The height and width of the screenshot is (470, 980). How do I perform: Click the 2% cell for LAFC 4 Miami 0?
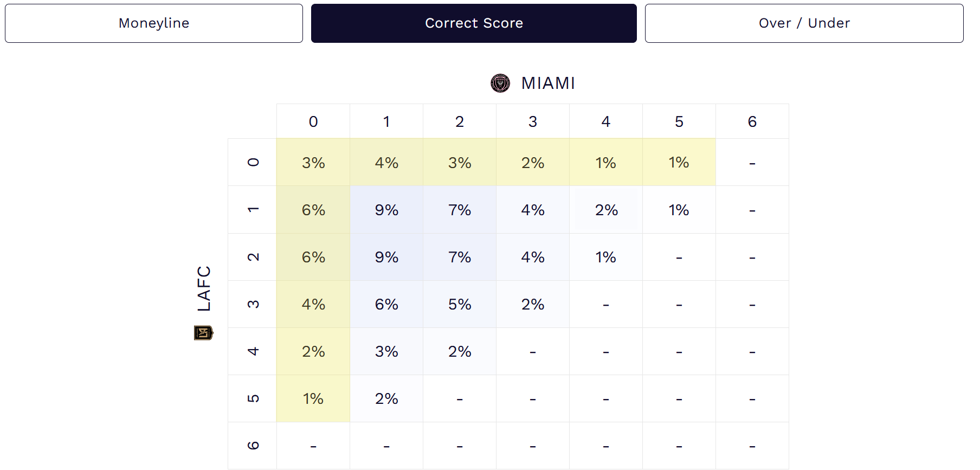313,351
